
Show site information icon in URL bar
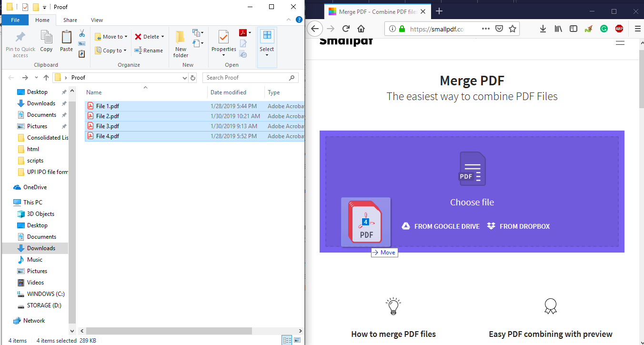click(x=392, y=29)
